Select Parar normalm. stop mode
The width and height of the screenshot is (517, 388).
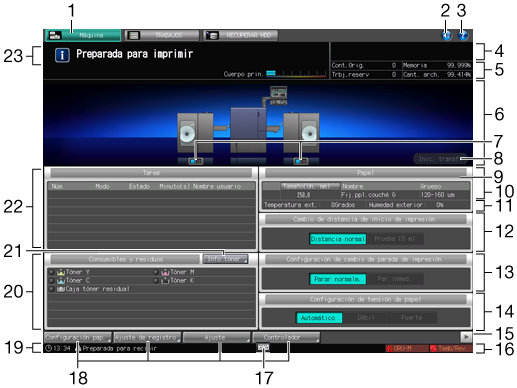tap(338, 279)
